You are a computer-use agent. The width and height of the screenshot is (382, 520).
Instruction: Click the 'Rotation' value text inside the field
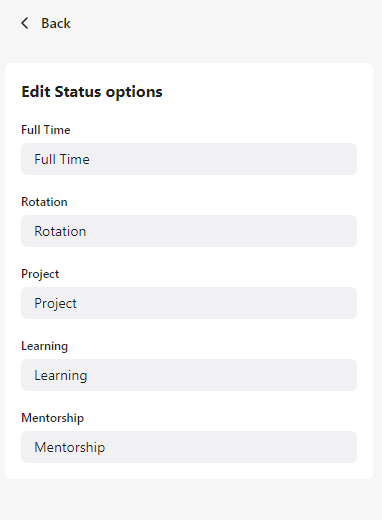[x=60, y=231]
